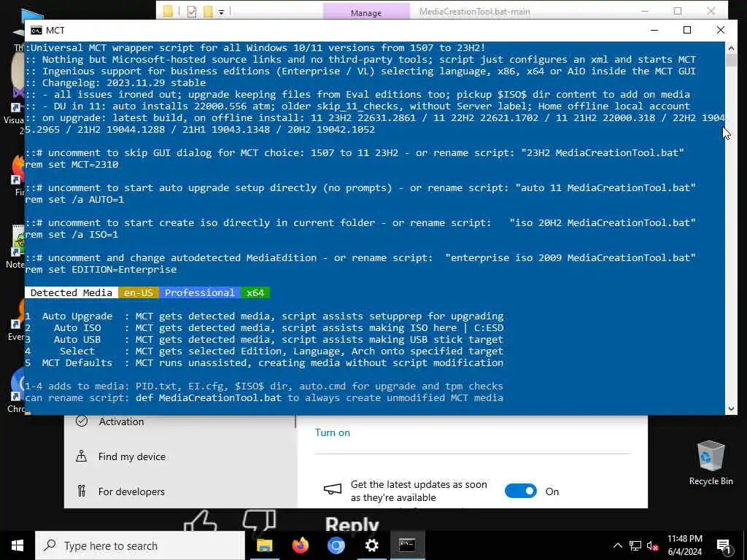Open the Explorer quick access toolbar dropdown
This screenshot has width=747, height=560.
222,12
